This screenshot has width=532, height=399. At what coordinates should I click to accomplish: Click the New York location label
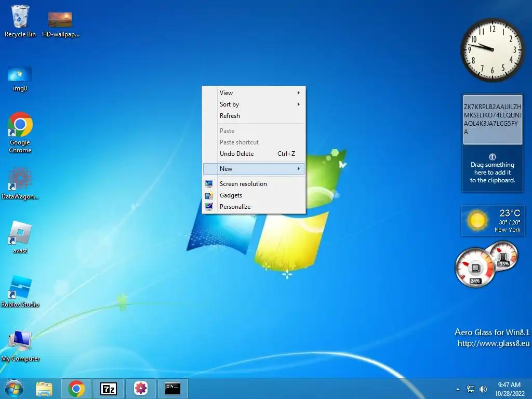507,230
